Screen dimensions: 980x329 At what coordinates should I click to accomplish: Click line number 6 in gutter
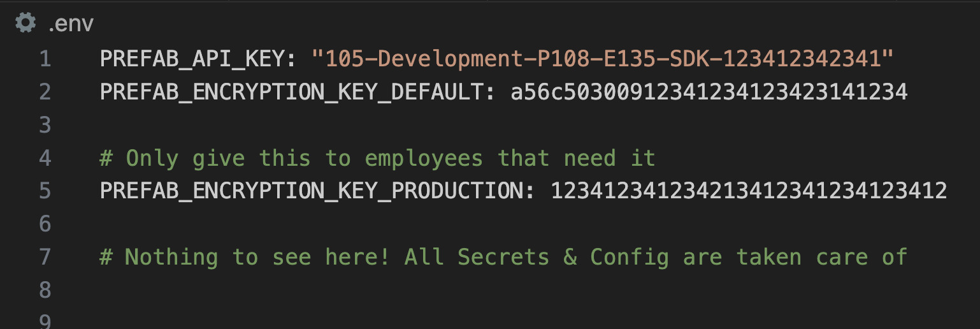(45, 223)
